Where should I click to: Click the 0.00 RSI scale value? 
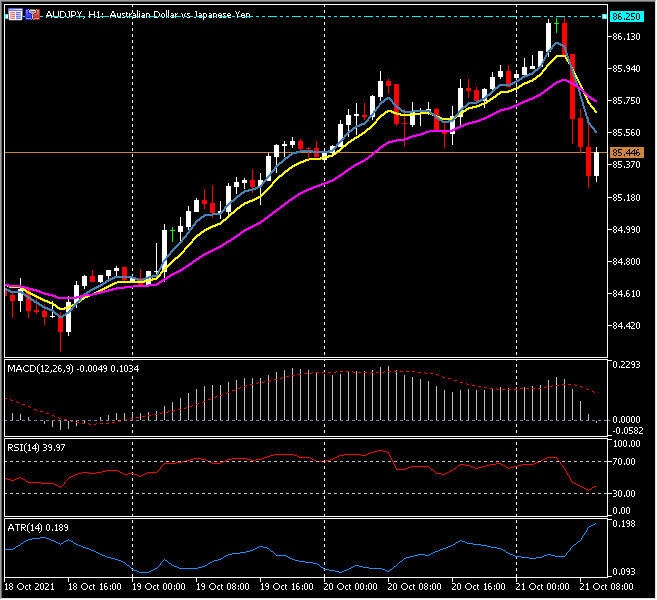[x=621, y=511]
